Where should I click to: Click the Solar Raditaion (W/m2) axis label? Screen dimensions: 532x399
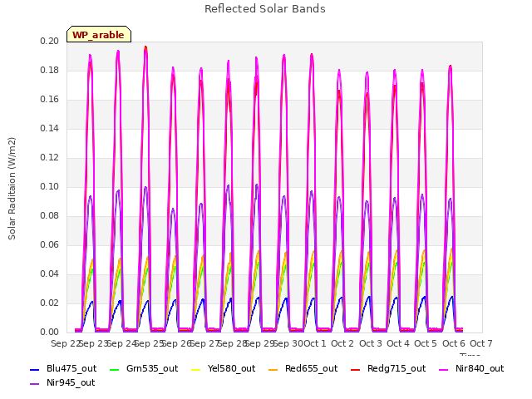pyautogui.click(x=12, y=189)
